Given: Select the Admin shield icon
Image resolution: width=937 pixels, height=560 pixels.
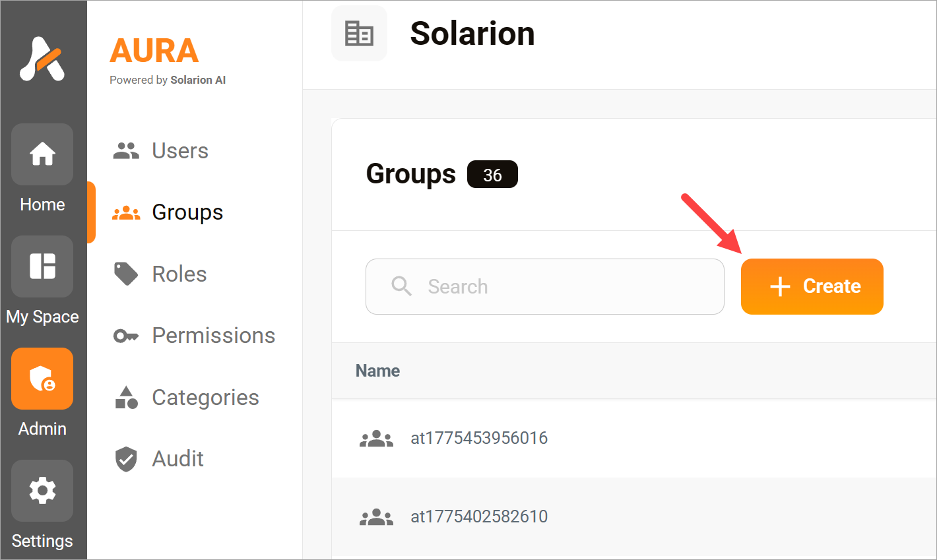Looking at the screenshot, I should [x=42, y=379].
